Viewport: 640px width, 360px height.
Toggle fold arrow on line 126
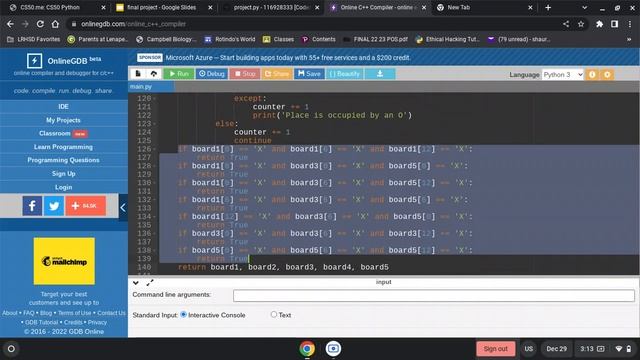155,149
